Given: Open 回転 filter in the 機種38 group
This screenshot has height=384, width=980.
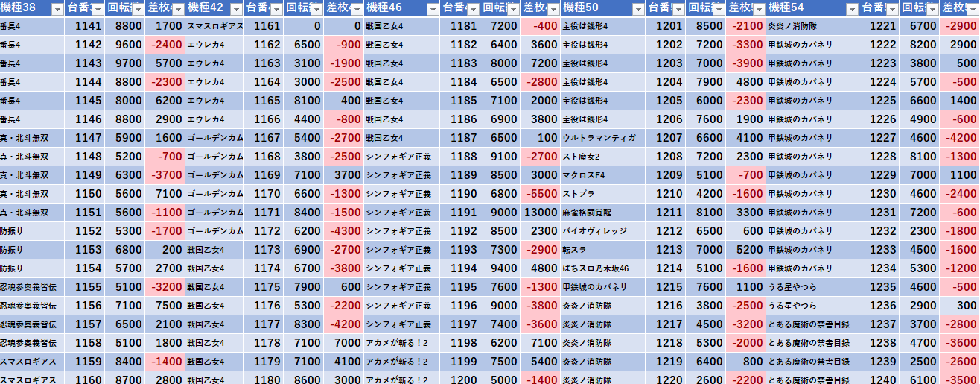Looking at the screenshot, I should [136, 9].
